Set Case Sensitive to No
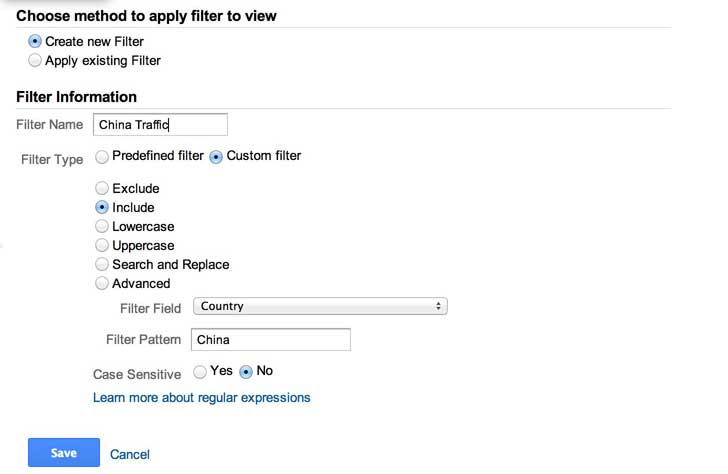 247,371
